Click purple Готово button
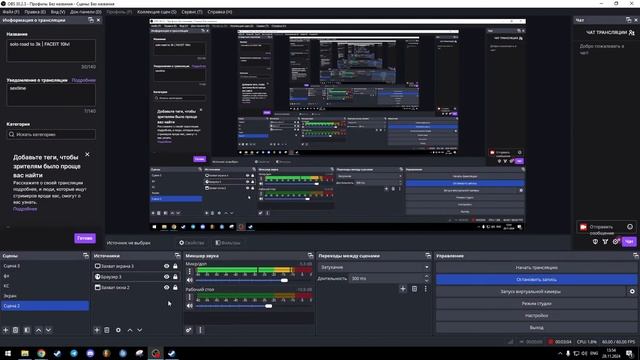Screen dimensions: 640x360 click(85, 238)
